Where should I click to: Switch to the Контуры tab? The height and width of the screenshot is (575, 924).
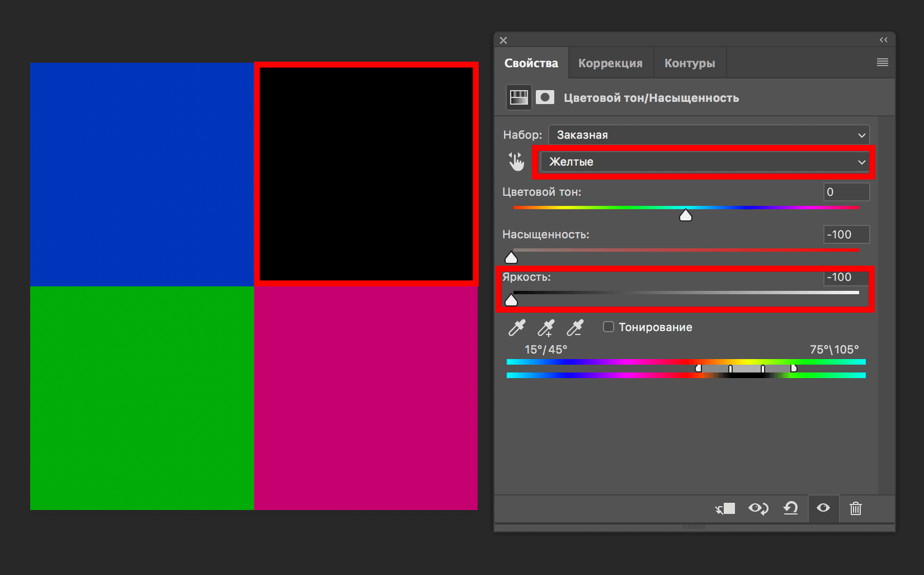[690, 62]
